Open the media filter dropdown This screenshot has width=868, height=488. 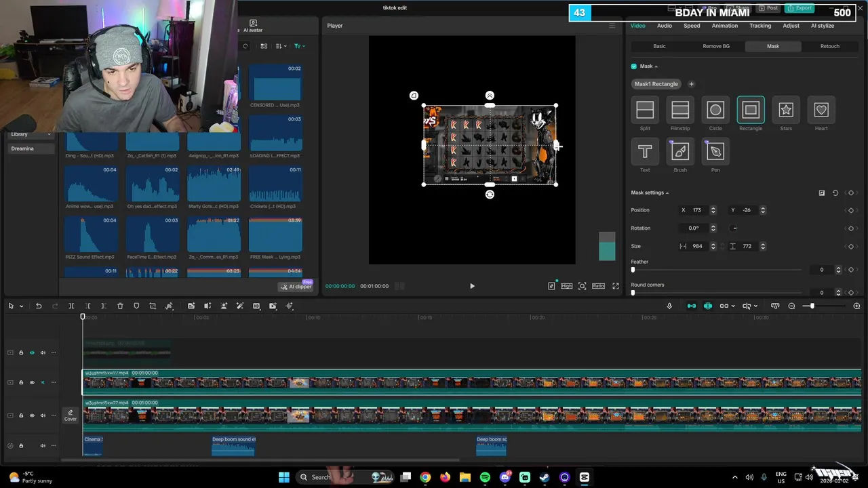pyautogui.click(x=300, y=46)
